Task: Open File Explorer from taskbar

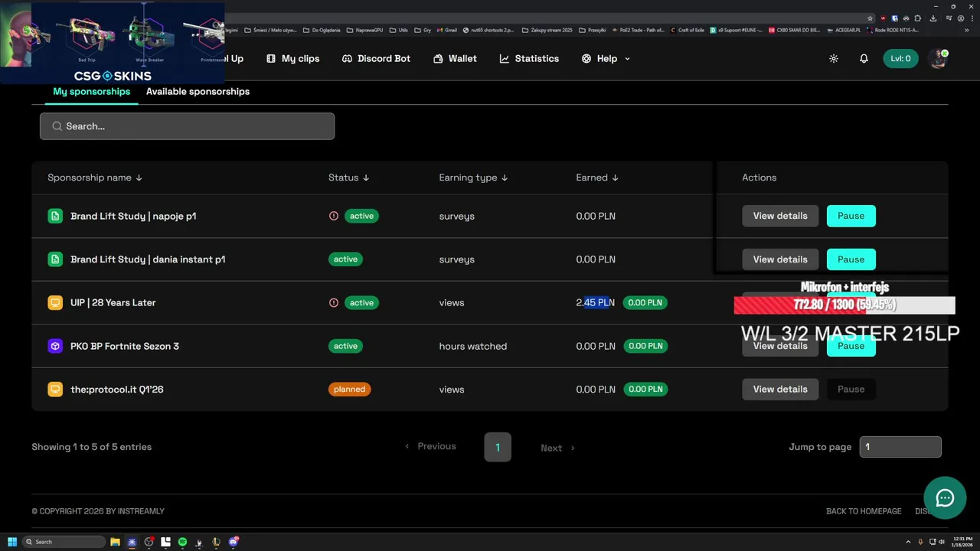Action: (115, 542)
